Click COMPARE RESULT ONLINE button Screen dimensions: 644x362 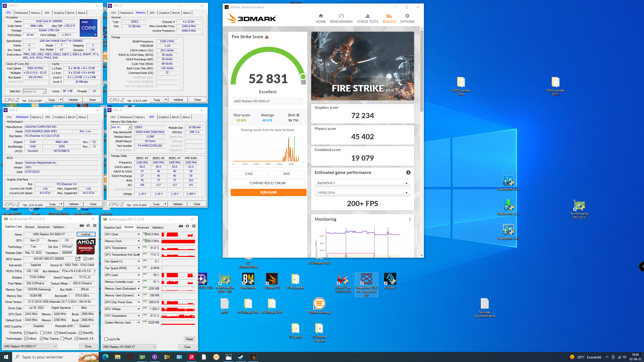(x=267, y=183)
